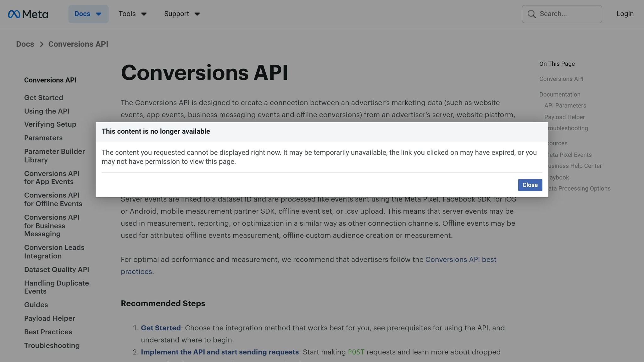Open Conversions API for Business Messaging
This screenshot has height=362, width=644.
click(52, 226)
